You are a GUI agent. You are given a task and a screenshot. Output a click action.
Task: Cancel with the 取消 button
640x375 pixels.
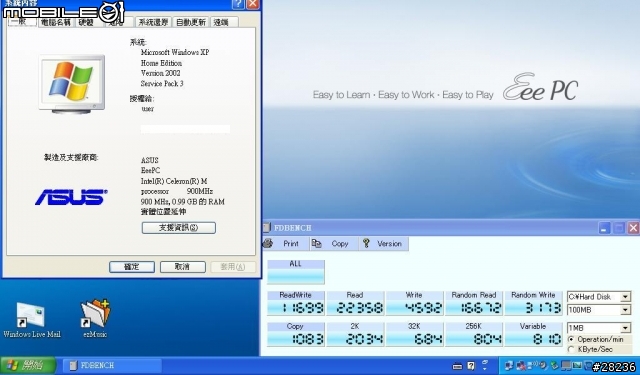tap(182, 267)
